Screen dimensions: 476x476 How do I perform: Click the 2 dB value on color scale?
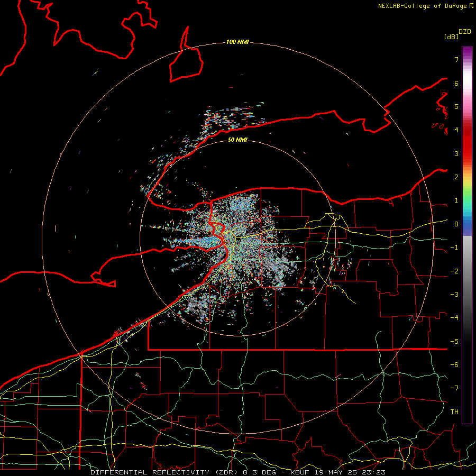click(x=456, y=177)
